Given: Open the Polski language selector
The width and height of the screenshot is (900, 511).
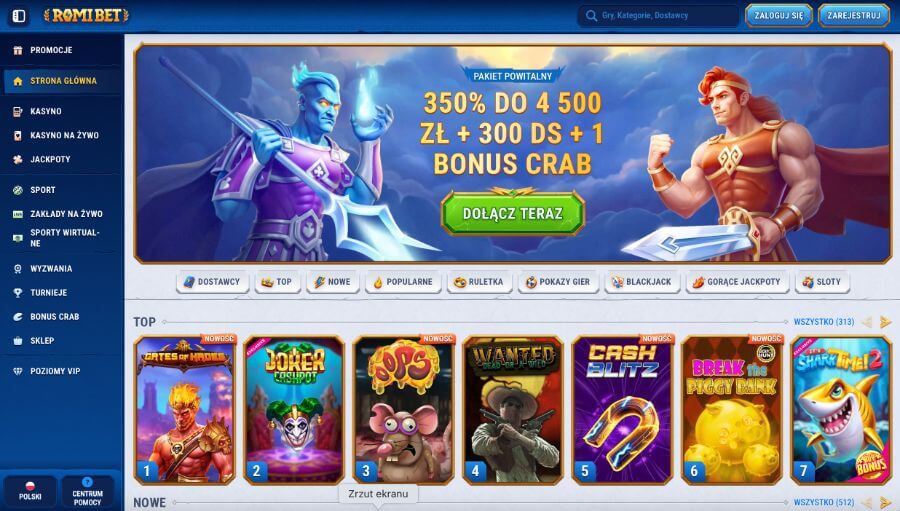Looking at the screenshot, I should pyautogui.click(x=30, y=491).
